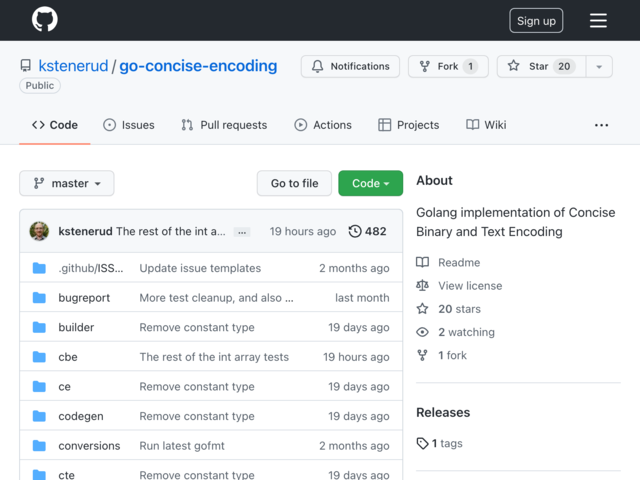Click the conversions folder icon
This screenshot has height=480, width=640.
pyautogui.click(x=39, y=446)
